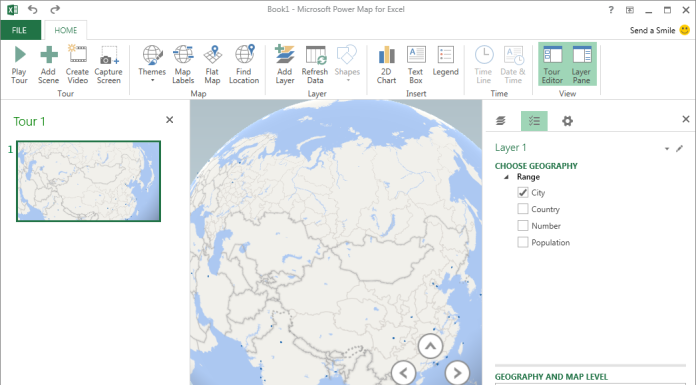Open Help with the question mark

tap(611, 9)
